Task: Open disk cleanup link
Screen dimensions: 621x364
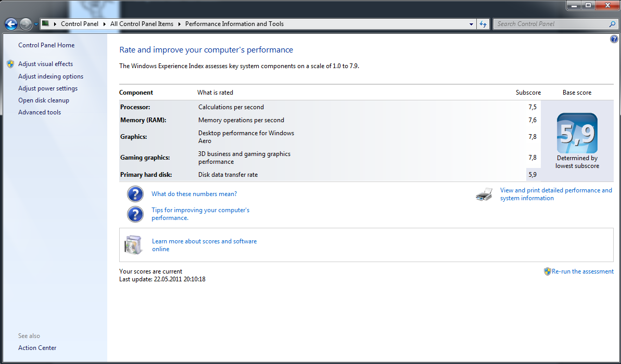Action: coord(44,100)
